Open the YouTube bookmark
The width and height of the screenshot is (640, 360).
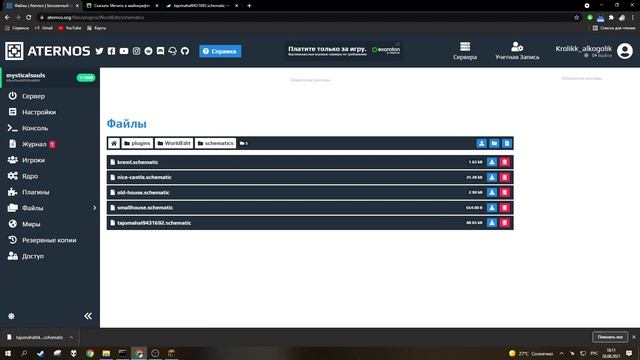70,28
